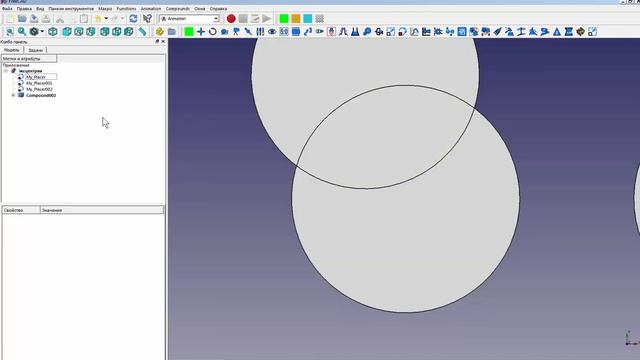Switch to the Задачи tab
Screen dimensions: 640x360
coord(36,50)
